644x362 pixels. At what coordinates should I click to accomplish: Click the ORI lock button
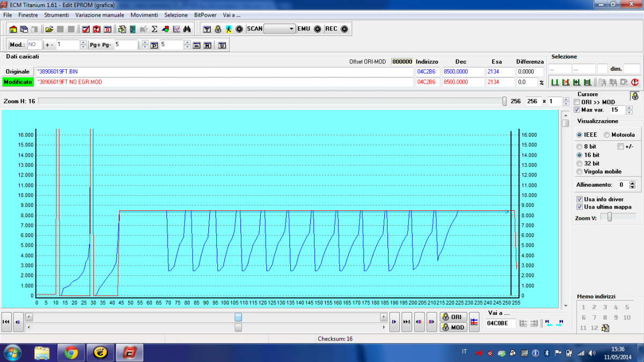(453, 317)
